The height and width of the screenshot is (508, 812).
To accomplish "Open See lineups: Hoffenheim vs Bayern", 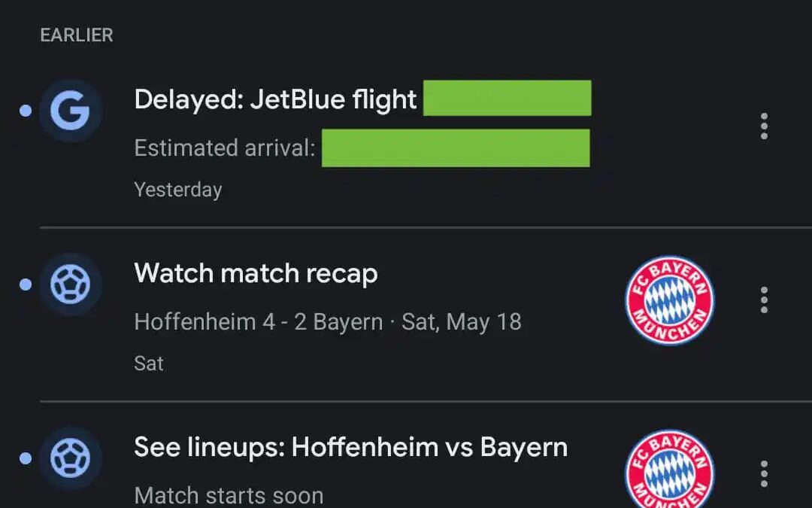I will click(350, 448).
